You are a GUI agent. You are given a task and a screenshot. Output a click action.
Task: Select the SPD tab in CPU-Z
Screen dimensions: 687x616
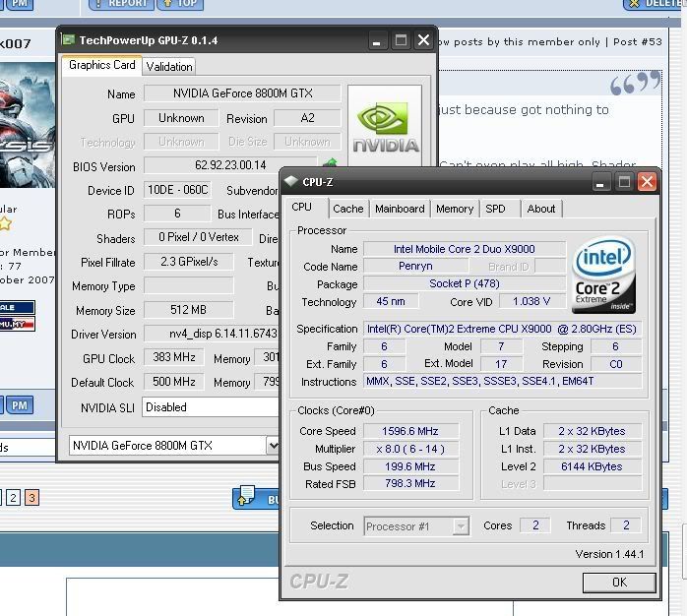(496, 209)
